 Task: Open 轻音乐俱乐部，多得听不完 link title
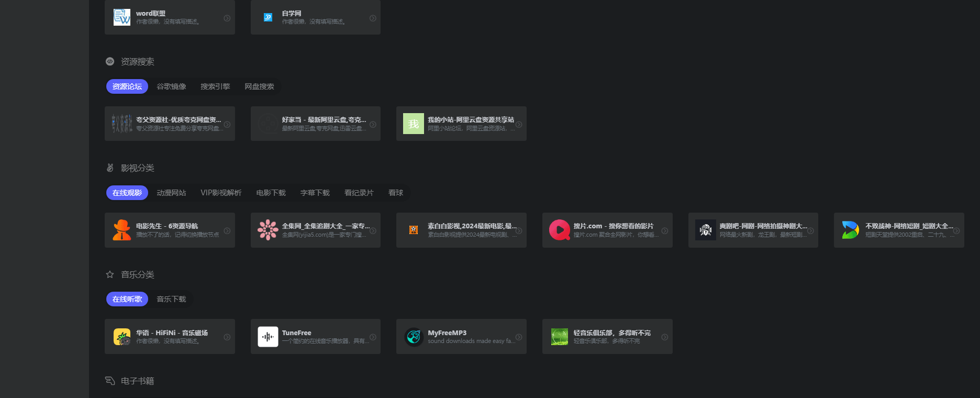click(x=612, y=333)
